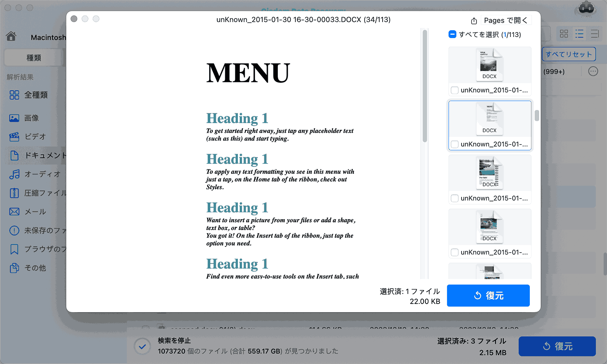
Task: Open the ビデオ video category
Action: (35, 137)
